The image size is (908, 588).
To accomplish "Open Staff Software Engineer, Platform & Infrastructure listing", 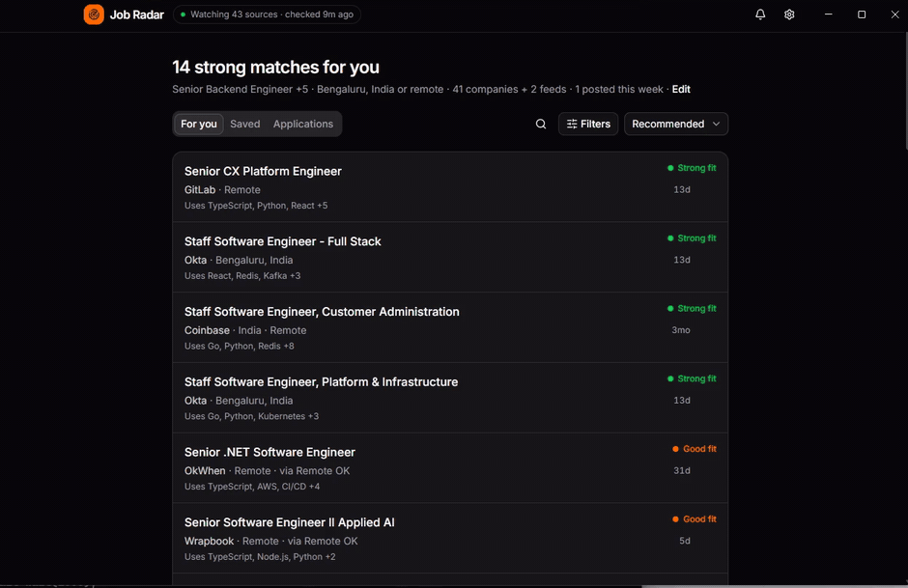I will (x=450, y=398).
